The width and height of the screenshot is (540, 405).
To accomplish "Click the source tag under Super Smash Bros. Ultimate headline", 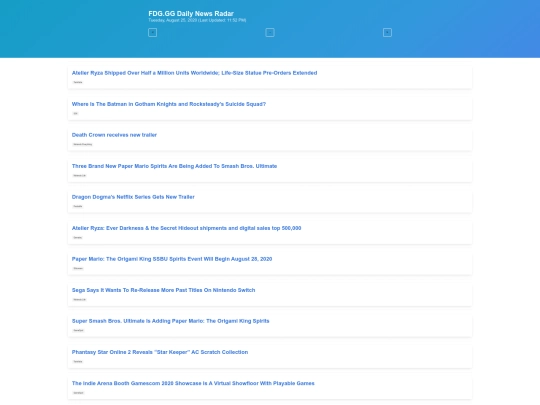I will click(78, 330).
